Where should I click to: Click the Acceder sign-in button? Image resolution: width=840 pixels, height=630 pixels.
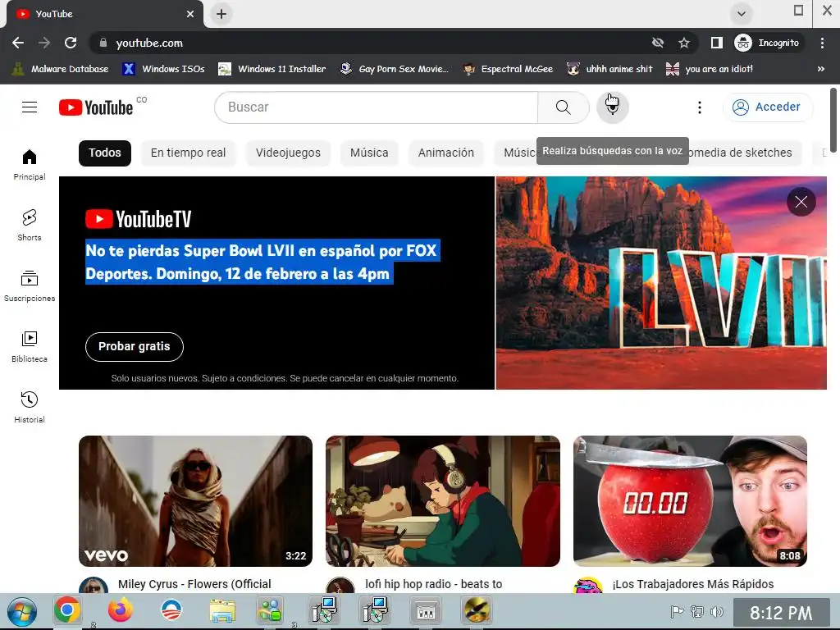767,107
